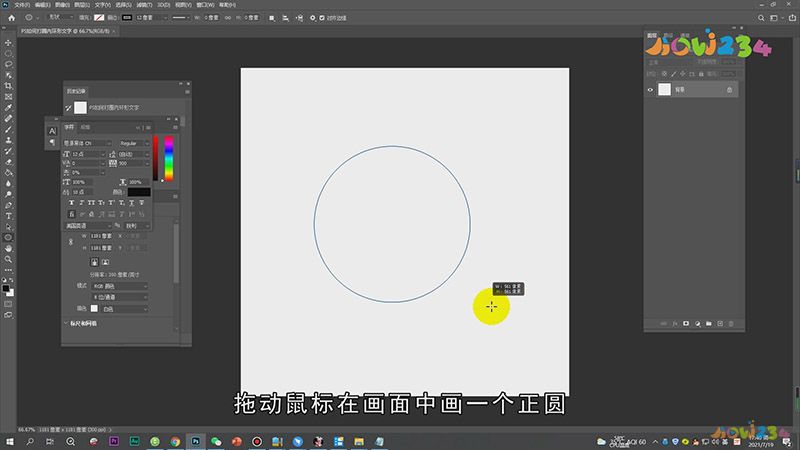Open the 滤镜(T) menu
The image size is (800, 450).
point(144,5)
